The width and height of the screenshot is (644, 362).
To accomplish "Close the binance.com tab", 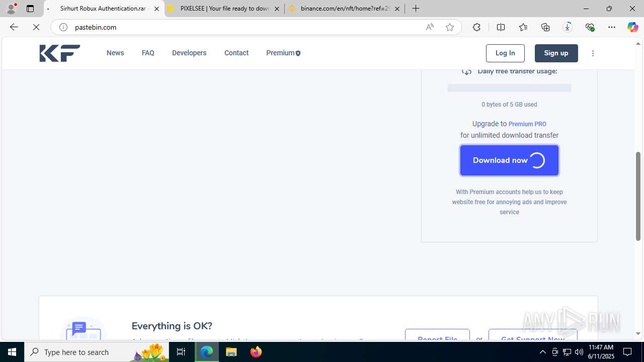I will point(397,9).
